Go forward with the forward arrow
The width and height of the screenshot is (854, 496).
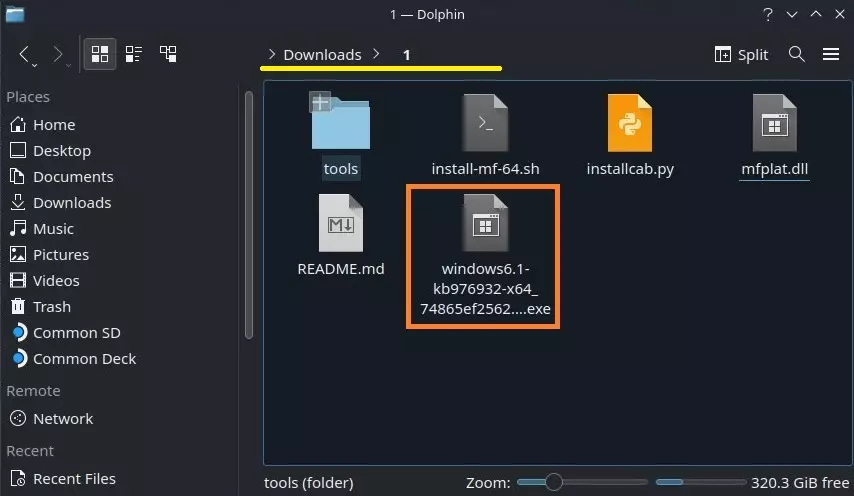57,53
